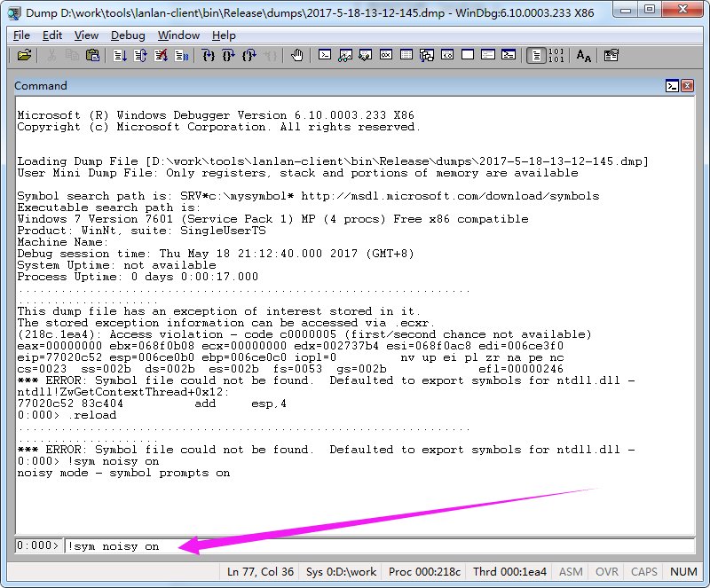Image resolution: width=710 pixels, height=588 pixels.
Task: Click the 0:000> prompt label beside input
Action: (37, 545)
